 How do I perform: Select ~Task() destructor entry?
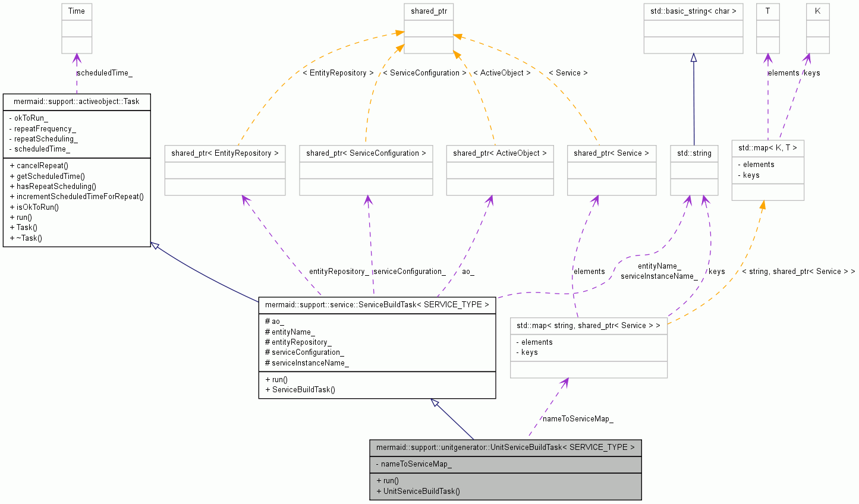click(26, 238)
